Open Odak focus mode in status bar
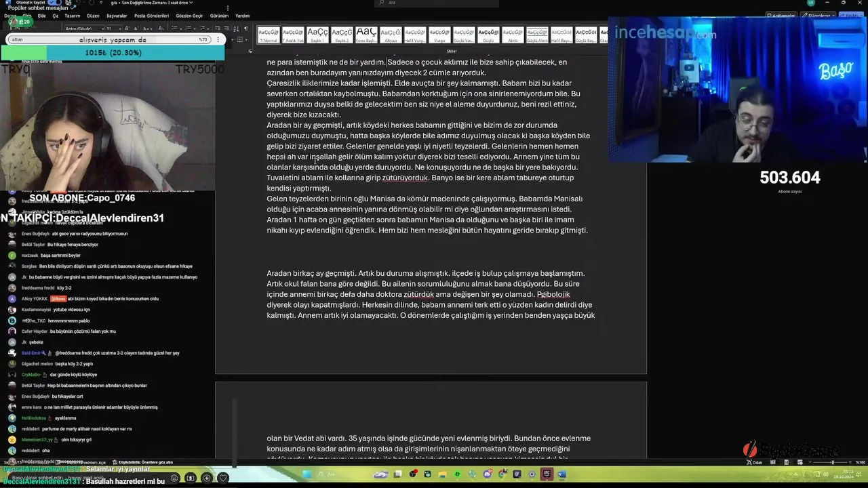 click(755, 462)
